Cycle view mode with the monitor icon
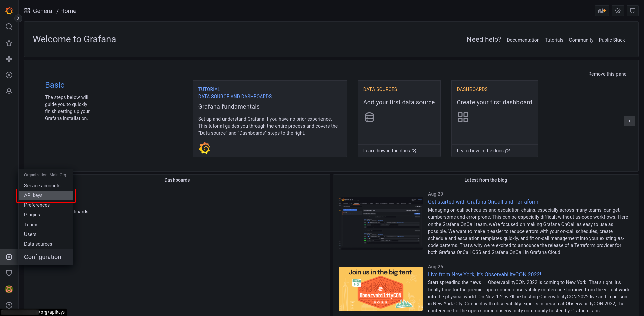This screenshot has width=644, height=316. (633, 11)
